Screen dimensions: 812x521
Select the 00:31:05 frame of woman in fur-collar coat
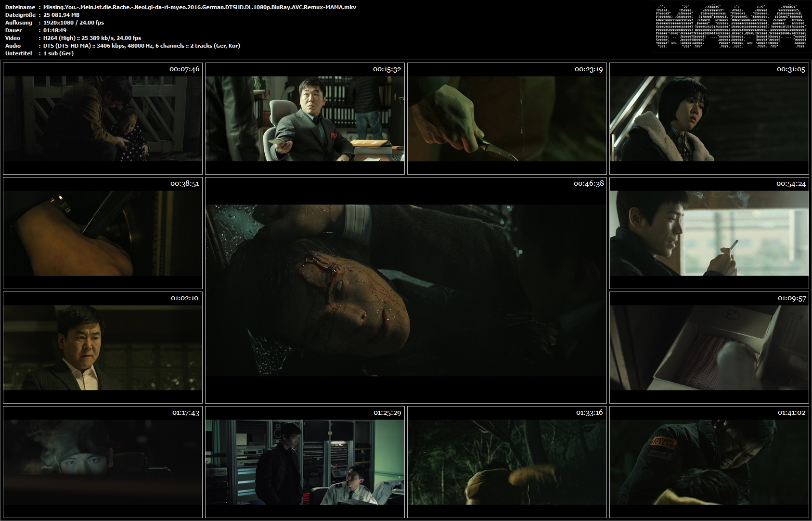(x=709, y=118)
